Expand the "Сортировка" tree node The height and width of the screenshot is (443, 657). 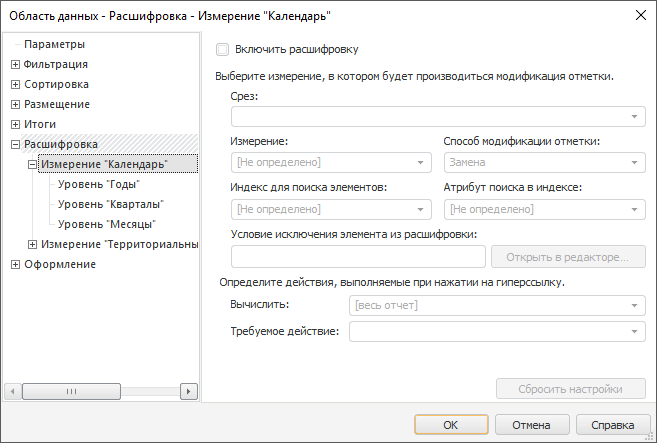click(x=15, y=84)
